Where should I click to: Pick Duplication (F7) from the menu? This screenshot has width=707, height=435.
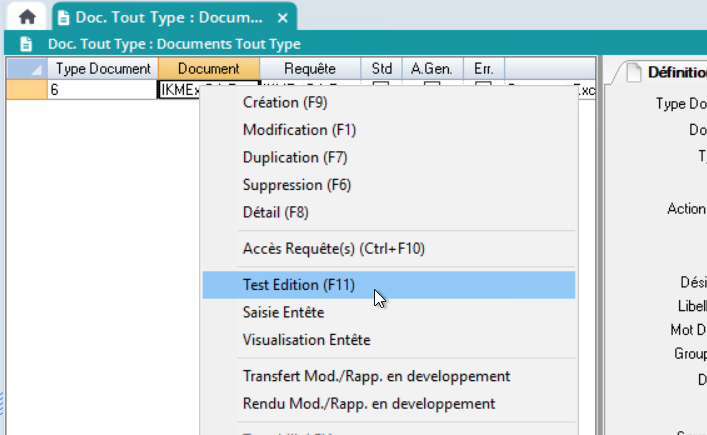click(x=295, y=157)
